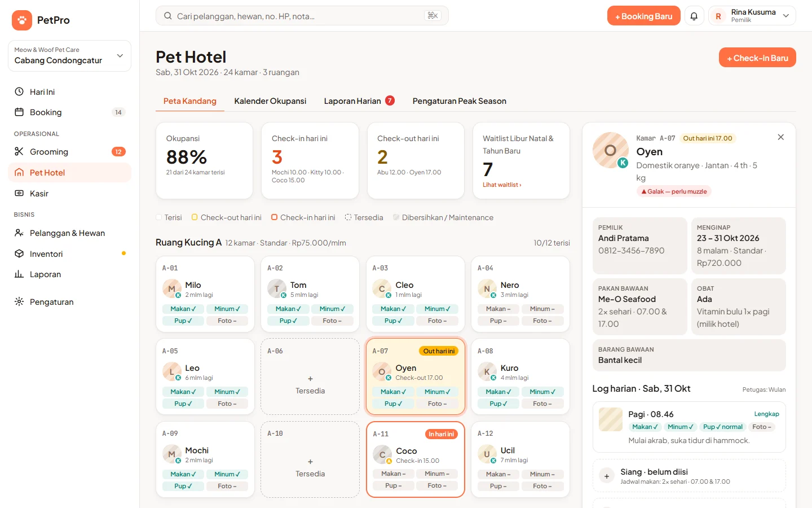Open Pengaturan settings
The width and height of the screenshot is (812, 508).
pos(70,302)
